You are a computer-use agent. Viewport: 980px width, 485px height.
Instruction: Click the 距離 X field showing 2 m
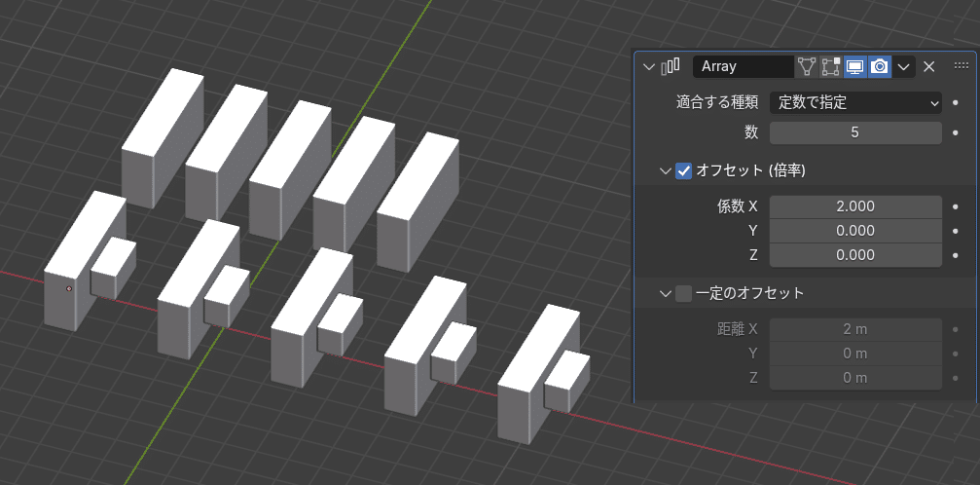pyautogui.click(x=855, y=329)
